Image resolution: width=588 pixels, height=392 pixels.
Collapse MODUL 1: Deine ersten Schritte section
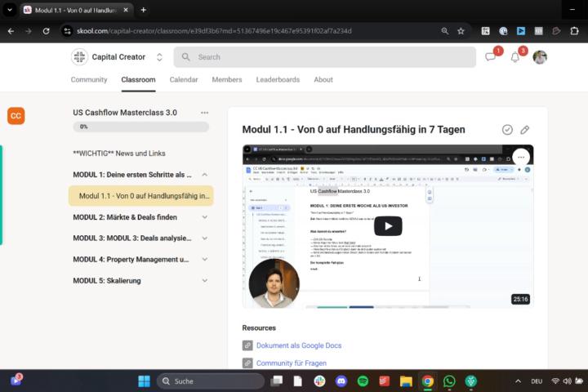tap(205, 175)
